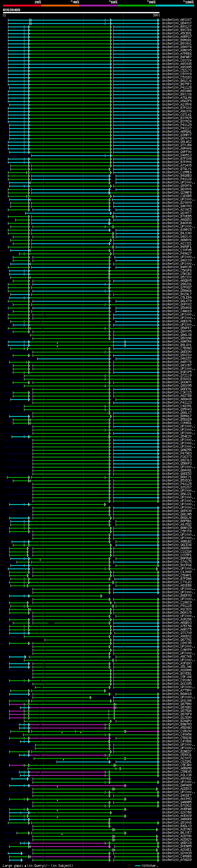Select the UniRef100_O48513 label

pos(177,155)
